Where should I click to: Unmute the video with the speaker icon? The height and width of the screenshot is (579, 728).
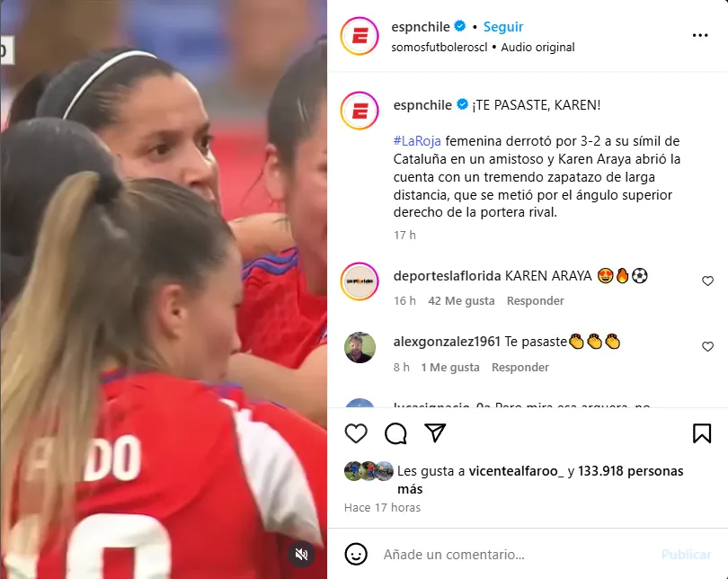pos(301,554)
